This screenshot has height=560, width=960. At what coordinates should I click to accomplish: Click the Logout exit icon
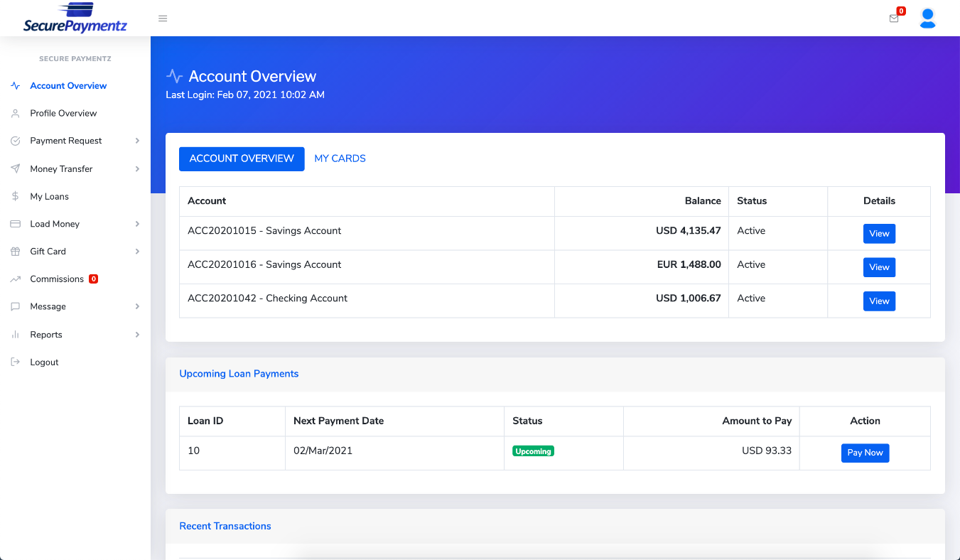[15, 362]
